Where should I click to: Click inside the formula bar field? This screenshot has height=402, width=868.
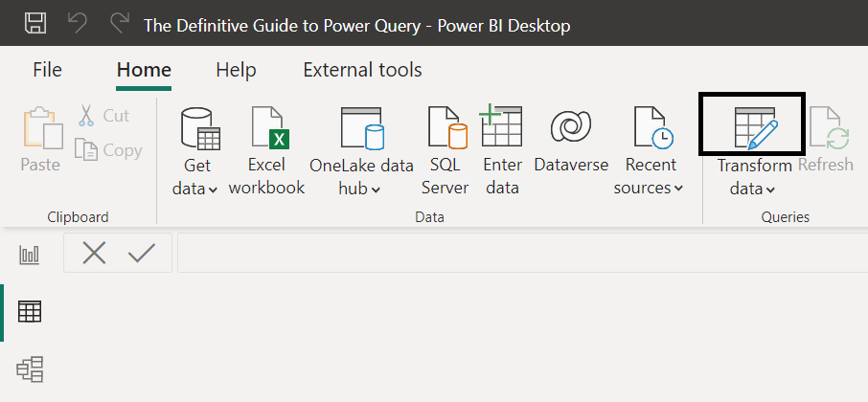(x=517, y=253)
